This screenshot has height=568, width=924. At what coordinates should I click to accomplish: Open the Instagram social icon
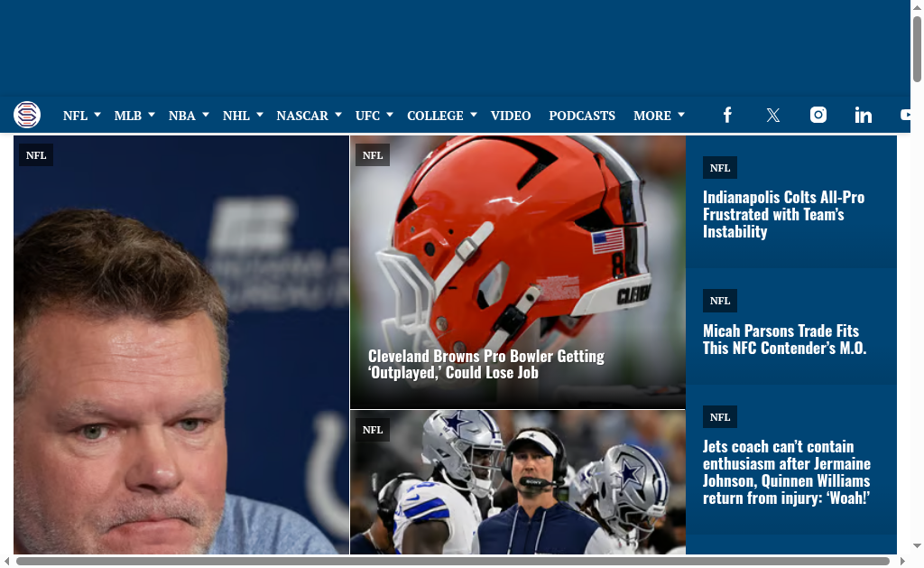pos(818,115)
